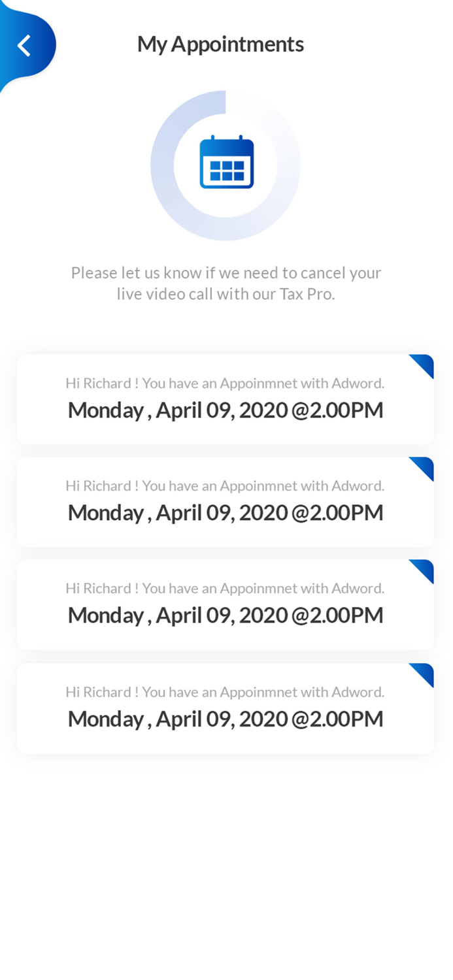Tap the corner fold icon on second appointment card
The width and height of the screenshot is (453, 980).
tap(422, 468)
